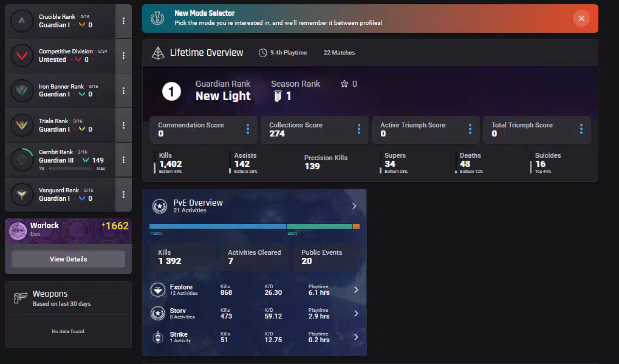Open Gambit Rank three-dot options menu
This screenshot has height=364, width=619.
pyautogui.click(x=123, y=160)
